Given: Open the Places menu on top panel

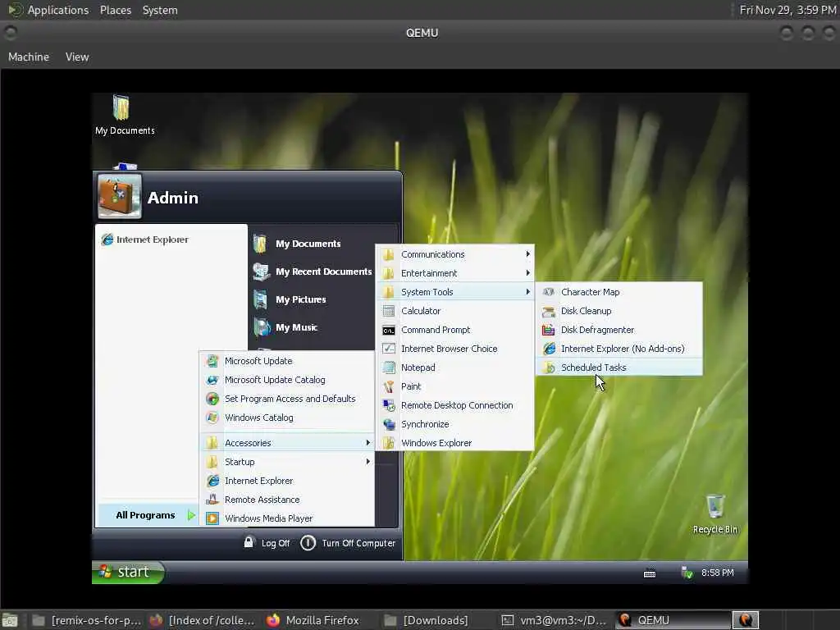Looking at the screenshot, I should tap(116, 10).
